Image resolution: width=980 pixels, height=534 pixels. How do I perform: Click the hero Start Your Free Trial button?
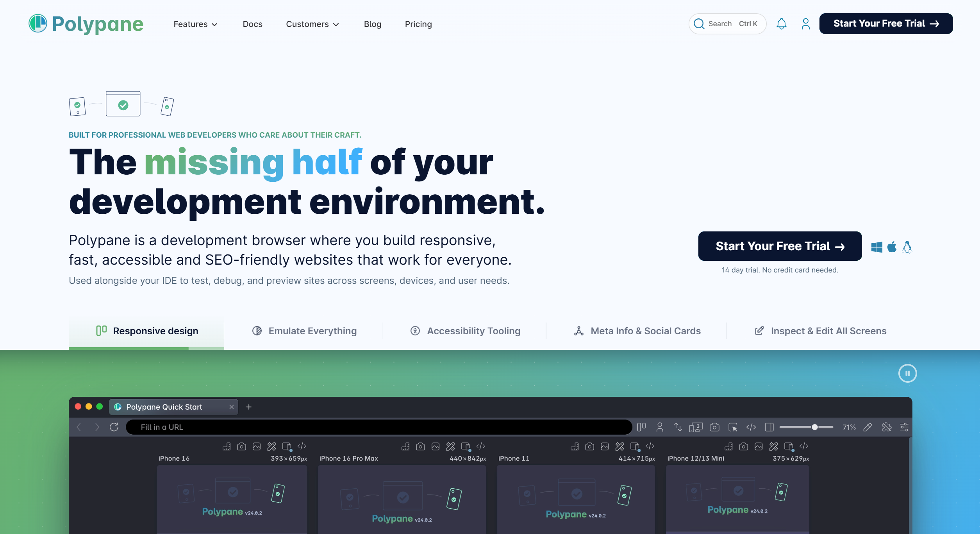pos(780,246)
